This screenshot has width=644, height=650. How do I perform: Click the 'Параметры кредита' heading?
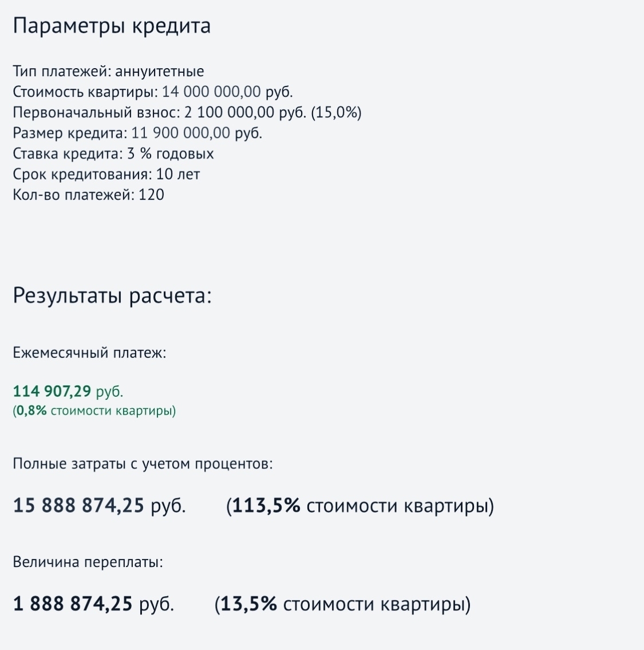[x=112, y=26]
